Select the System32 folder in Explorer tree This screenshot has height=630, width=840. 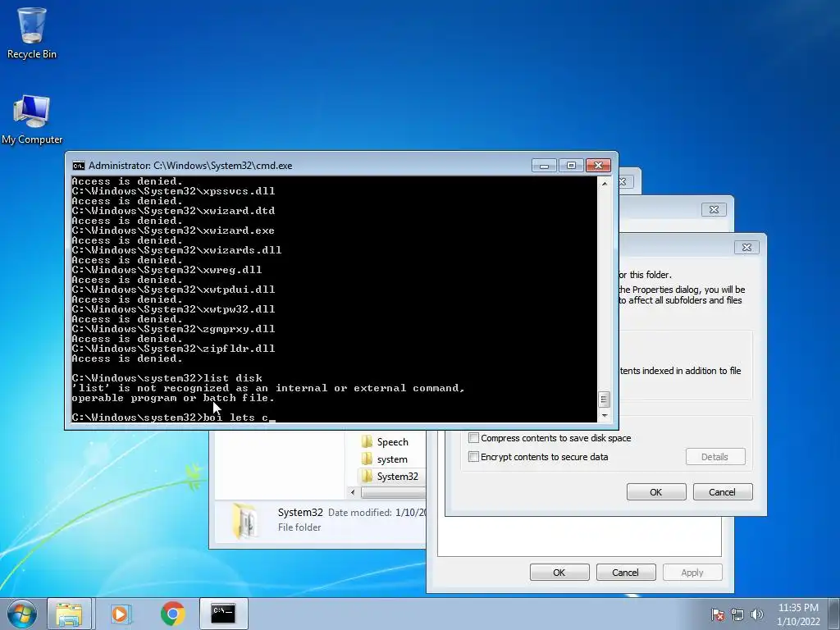[x=390, y=477]
